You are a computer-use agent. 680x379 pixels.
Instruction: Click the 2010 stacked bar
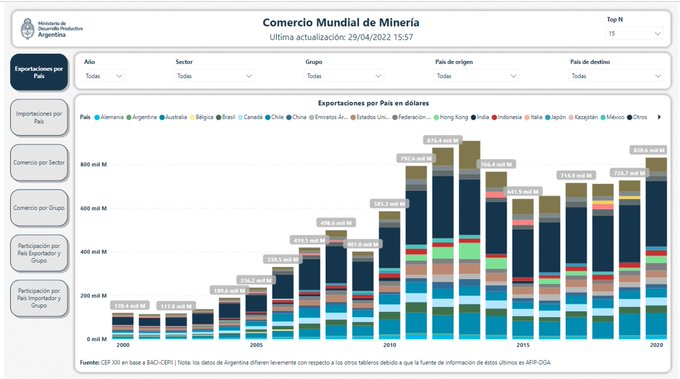point(389,275)
